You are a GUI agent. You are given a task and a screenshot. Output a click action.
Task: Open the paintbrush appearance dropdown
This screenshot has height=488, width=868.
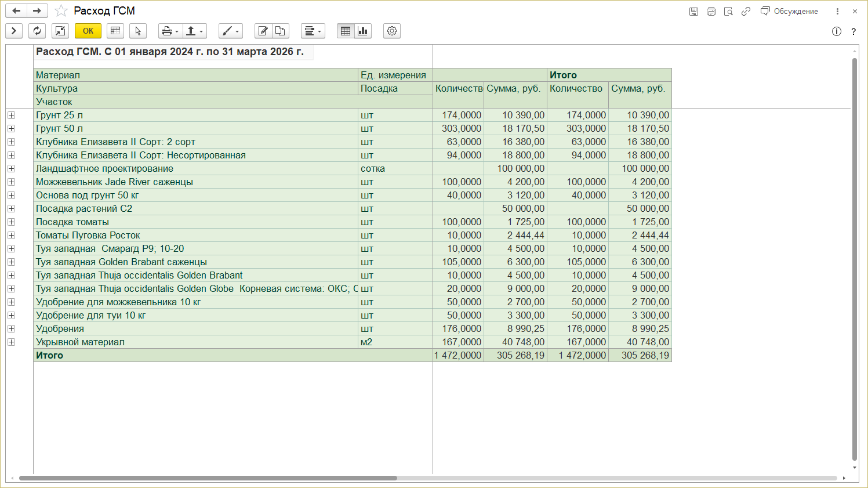[230, 31]
